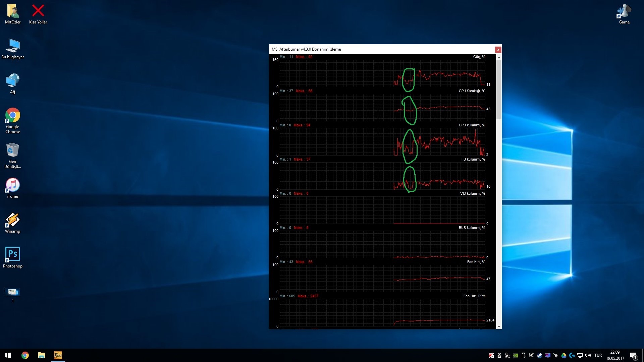Open the network status tray icon
The height and width of the screenshot is (362, 644).
pos(580,355)
